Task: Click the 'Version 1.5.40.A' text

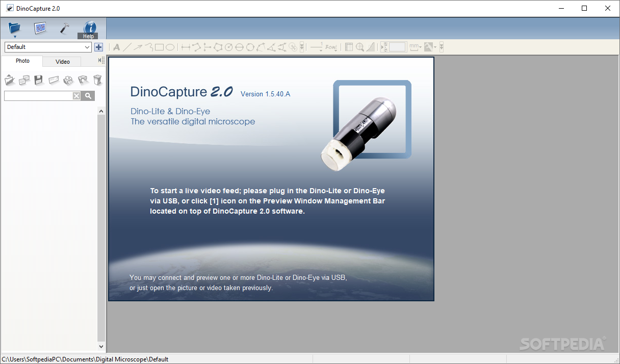Action: pyautogui.click(x=265, y=94)
